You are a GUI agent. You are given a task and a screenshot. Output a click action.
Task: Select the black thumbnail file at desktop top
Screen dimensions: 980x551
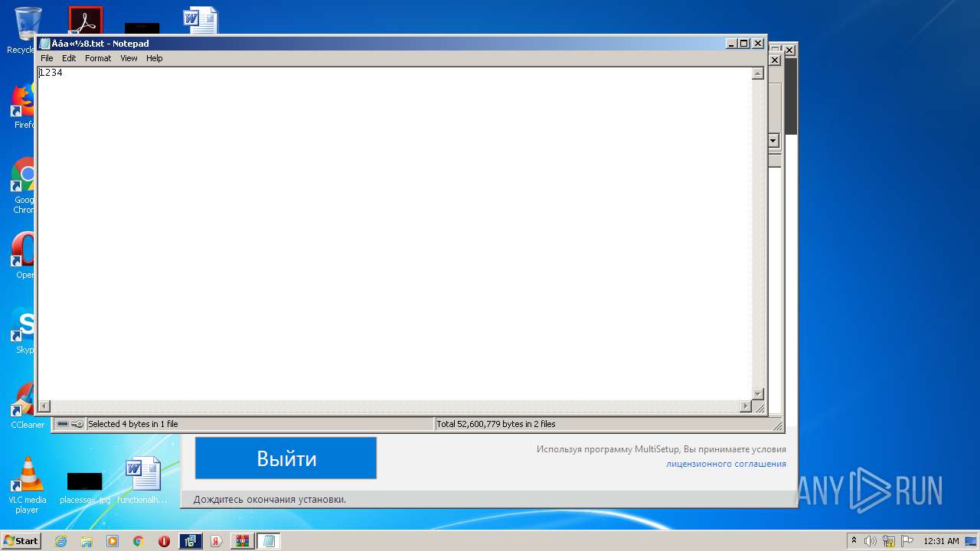point(142,28)
